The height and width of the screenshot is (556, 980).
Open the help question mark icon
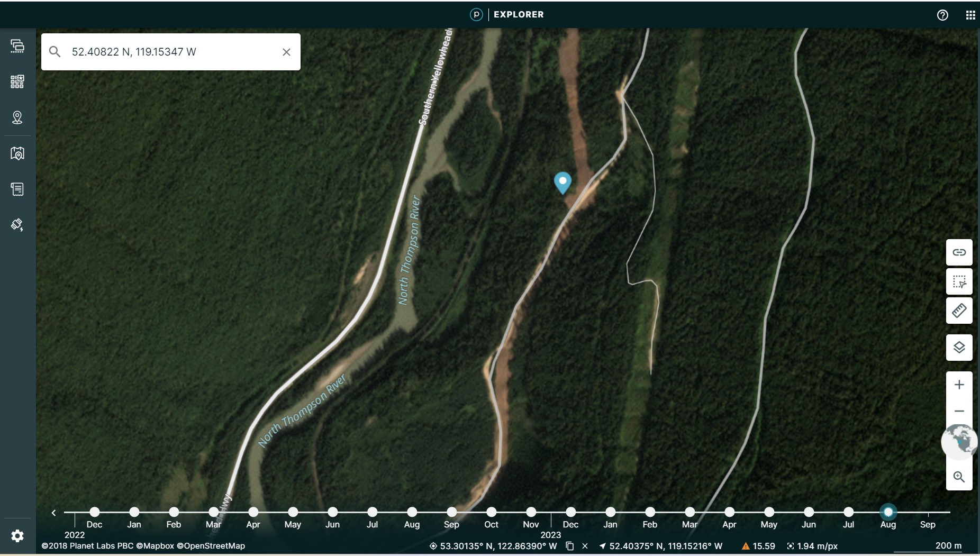point(942,15)
